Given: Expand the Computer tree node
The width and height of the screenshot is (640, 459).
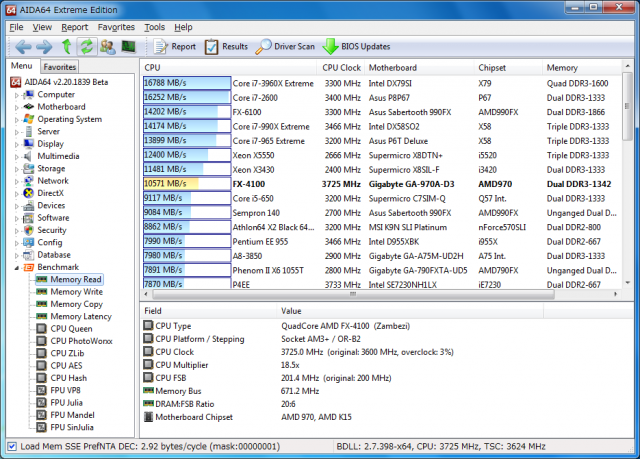Looking at the screenshot, I should coord(17,95).
